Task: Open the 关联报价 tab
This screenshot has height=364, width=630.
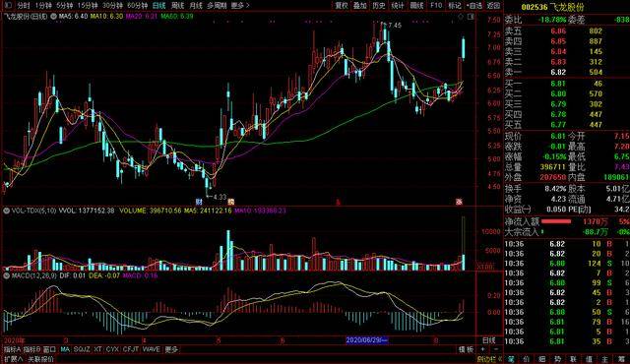Action: point(40,359)
